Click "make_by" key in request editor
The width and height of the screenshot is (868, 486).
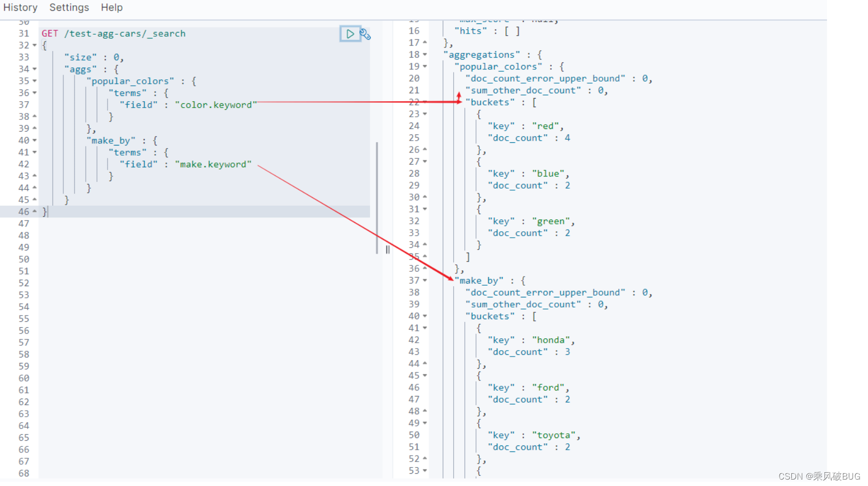pos(111,141)
